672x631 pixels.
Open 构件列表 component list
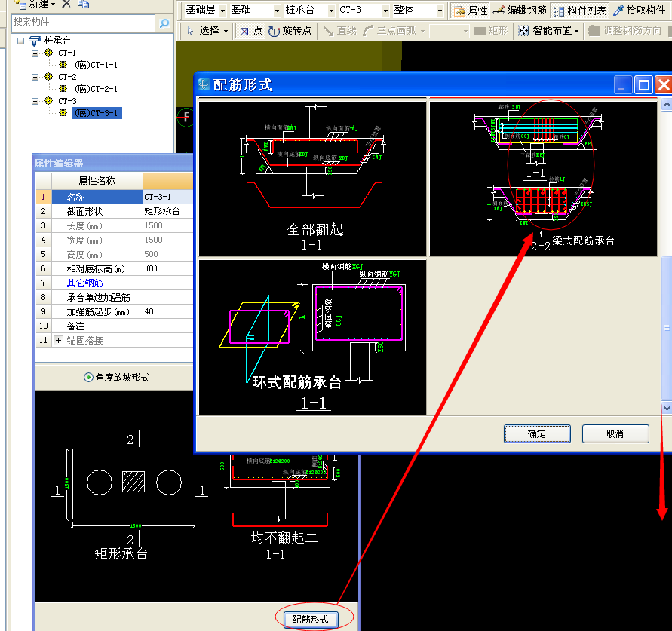[580, 11]
